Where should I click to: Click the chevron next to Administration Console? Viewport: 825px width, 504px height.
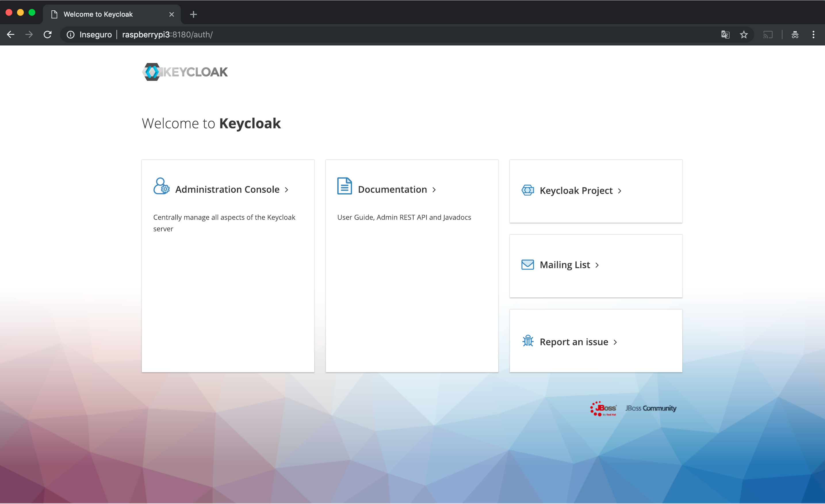[x=287, y=190]
